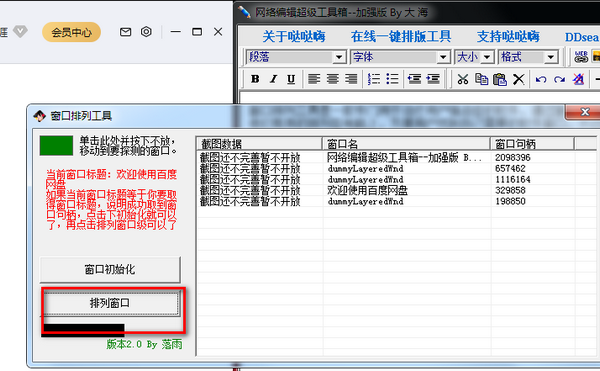
Task: Cut selection with the scissors icon
Action: coord(463,79)
